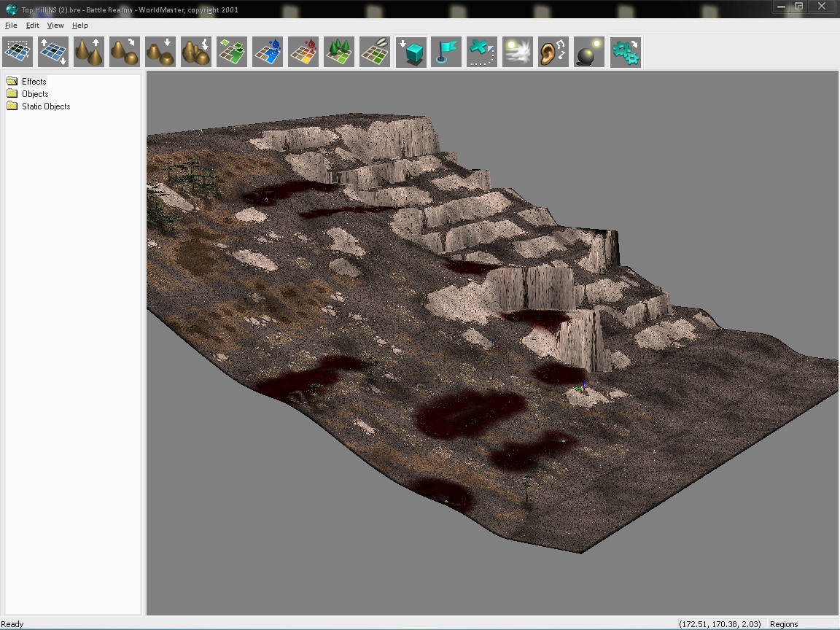The height and width of the screenshot is (630, 840).
Task: Select the teal flag marker tool
Action: coord(446,52)
